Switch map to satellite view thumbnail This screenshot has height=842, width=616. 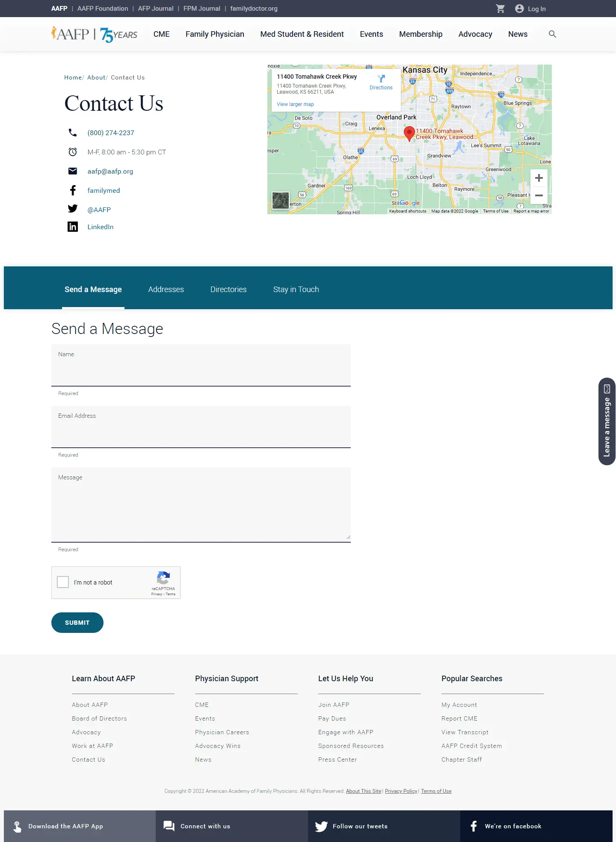281,200
